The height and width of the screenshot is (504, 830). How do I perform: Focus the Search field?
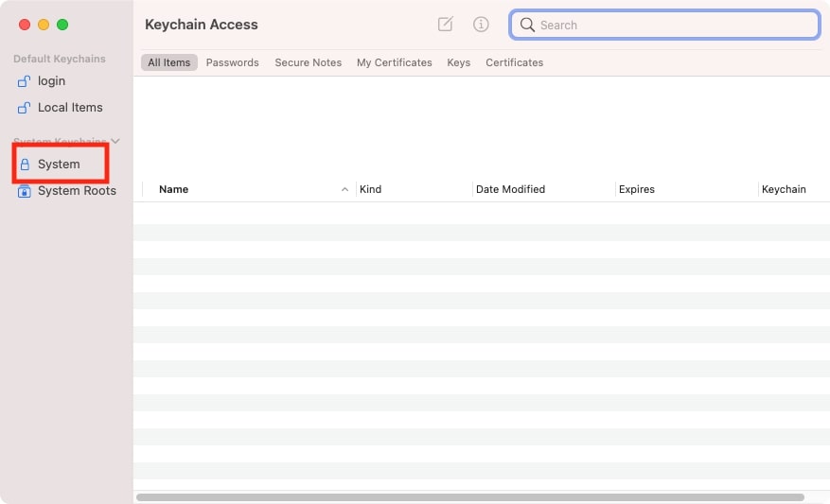point(664,25)
